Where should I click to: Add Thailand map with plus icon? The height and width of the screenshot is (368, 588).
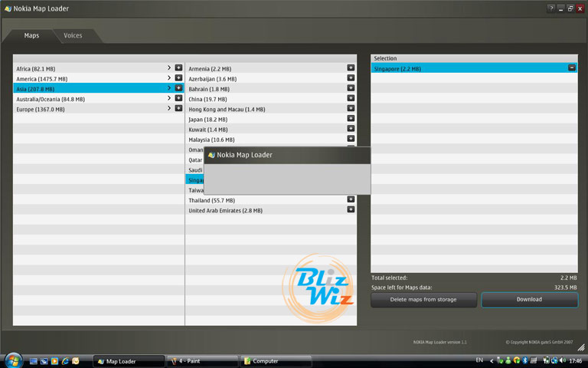coord(351,199)
